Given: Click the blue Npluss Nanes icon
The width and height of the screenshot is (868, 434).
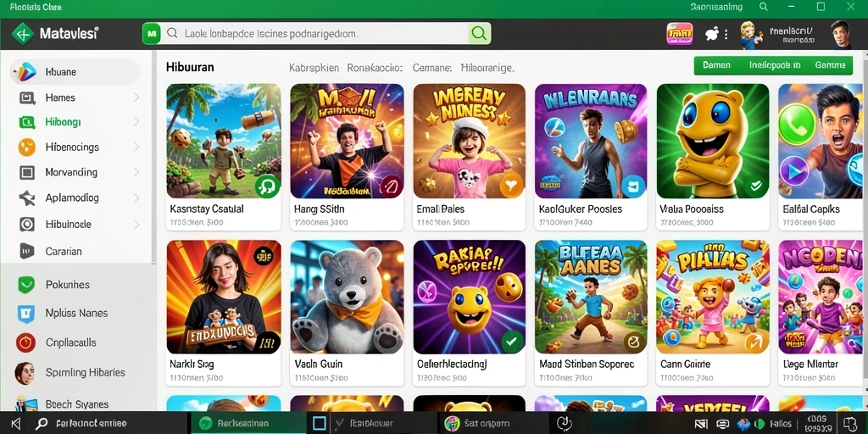Looking at the screenshot, I should 26,314.
